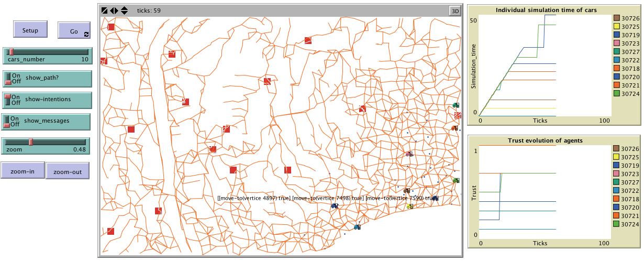
Task: Toggle the show-intentions switch
Action: [x=8, y=99]
